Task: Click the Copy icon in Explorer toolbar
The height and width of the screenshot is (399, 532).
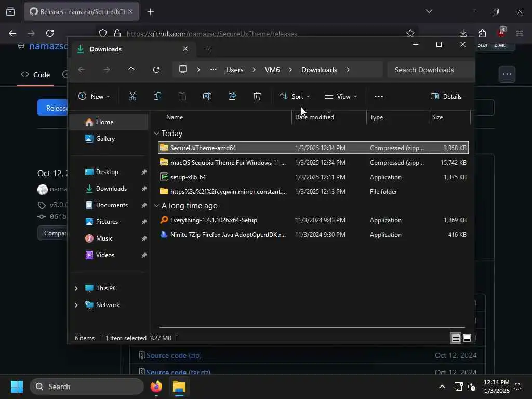Action: [x=157, y=96]
